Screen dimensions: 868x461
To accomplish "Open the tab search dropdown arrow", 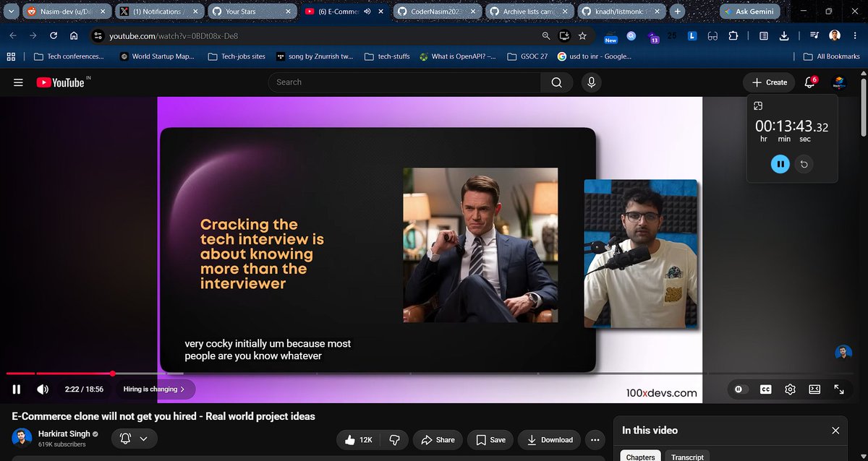I will pos(11,12).
